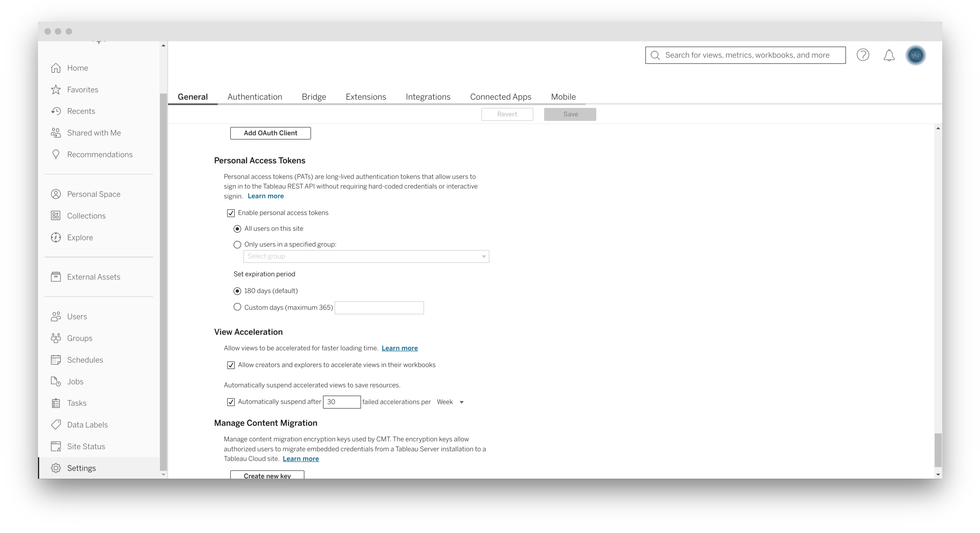Open Learn more under Personal Access Tokens
The height and width of the screenshot is (533, 980).
click(x=266, y=196)
